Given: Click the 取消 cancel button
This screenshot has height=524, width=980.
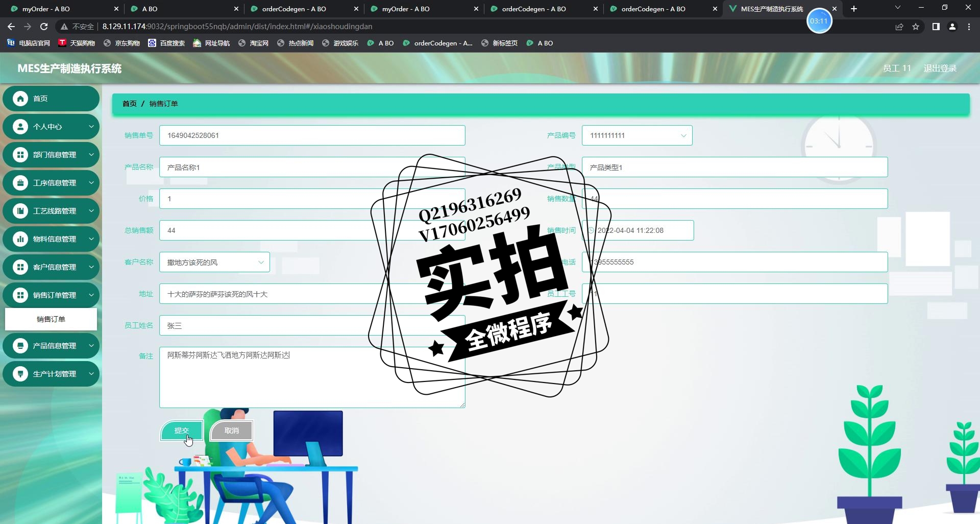Looking at the screenshot, I should (x=232, y=431).
